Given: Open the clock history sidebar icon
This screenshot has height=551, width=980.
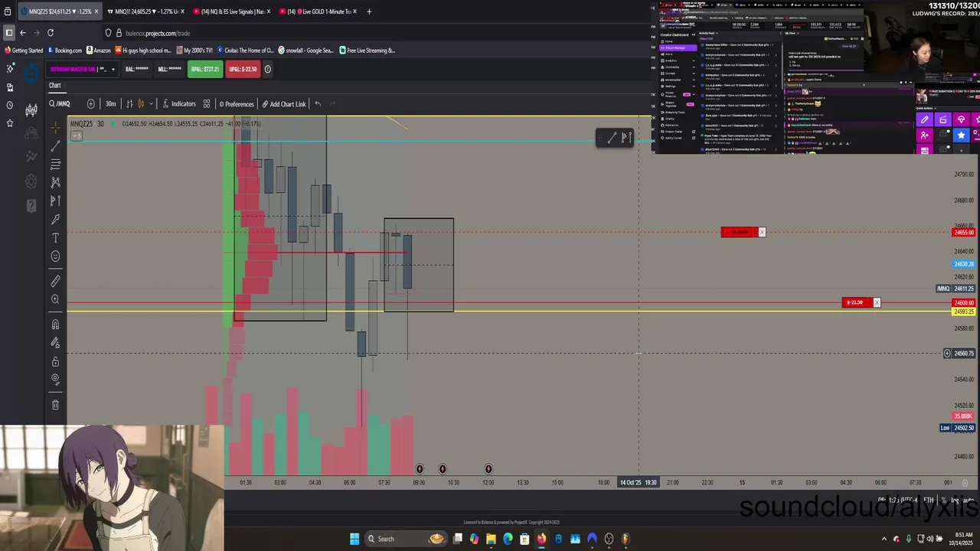Looking at the screenshot, I should point(9,105).
